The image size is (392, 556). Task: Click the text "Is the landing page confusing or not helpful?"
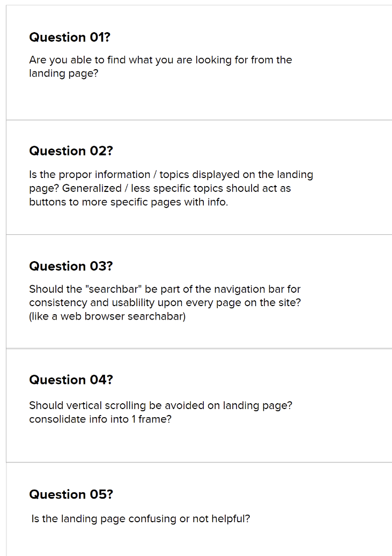[140, 519]
